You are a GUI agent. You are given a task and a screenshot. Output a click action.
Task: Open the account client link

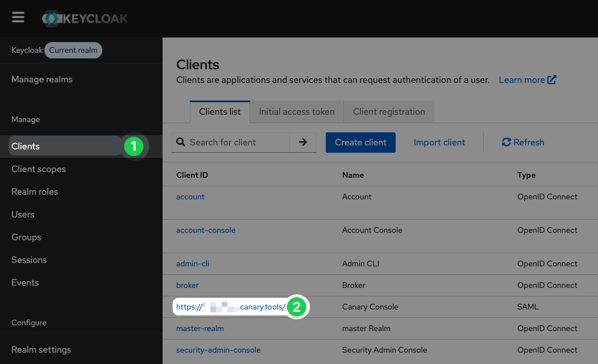click(x=190, y=196)
